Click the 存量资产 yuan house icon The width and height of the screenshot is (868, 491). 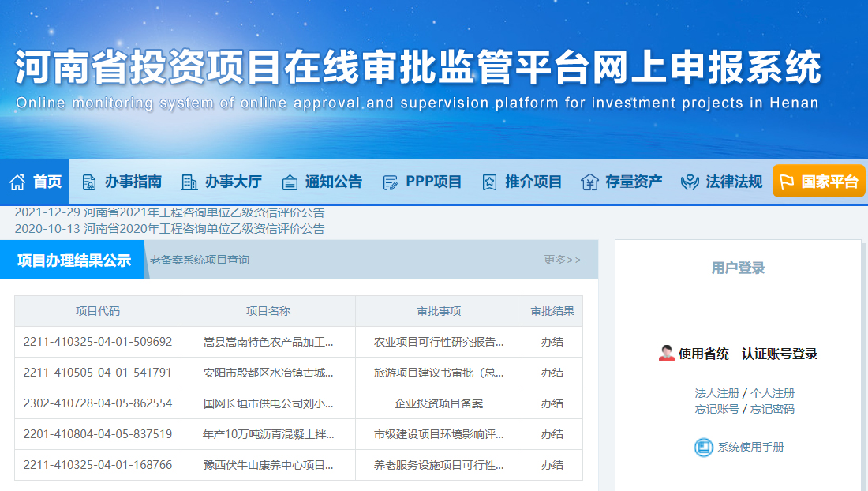click(589, 182)
